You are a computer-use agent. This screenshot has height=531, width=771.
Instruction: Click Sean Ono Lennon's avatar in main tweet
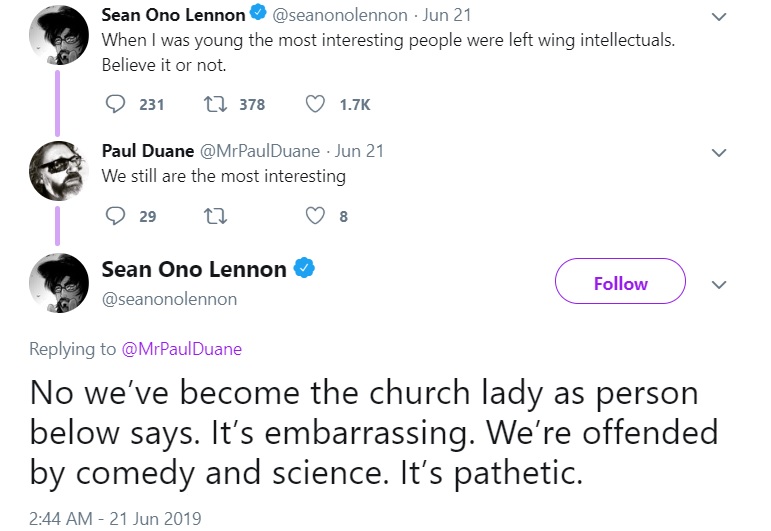coord(58,284)
